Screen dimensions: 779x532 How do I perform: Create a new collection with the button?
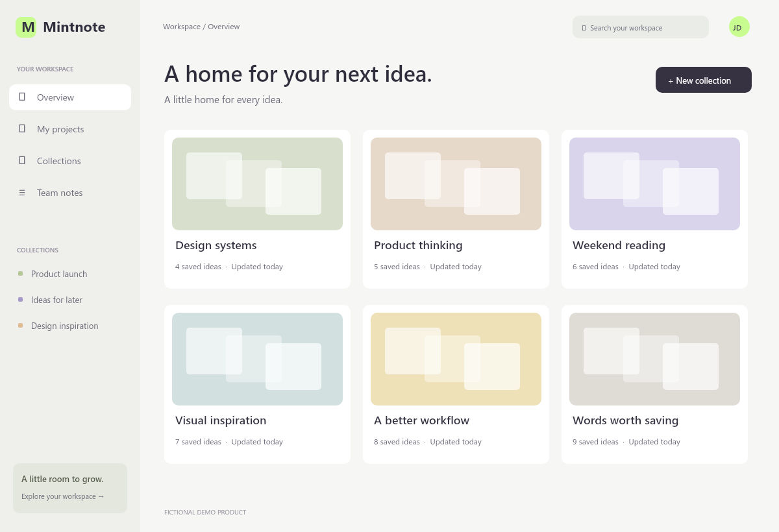[704, 80]
